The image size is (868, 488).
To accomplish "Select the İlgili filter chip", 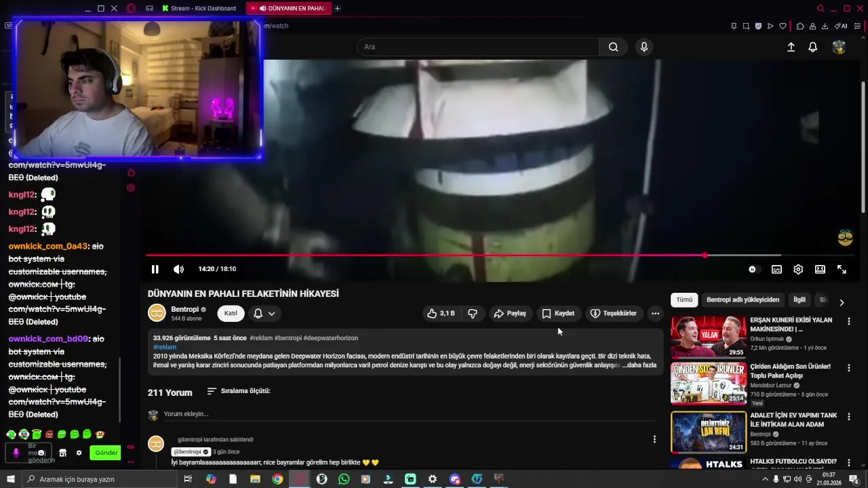I will 800,300.
